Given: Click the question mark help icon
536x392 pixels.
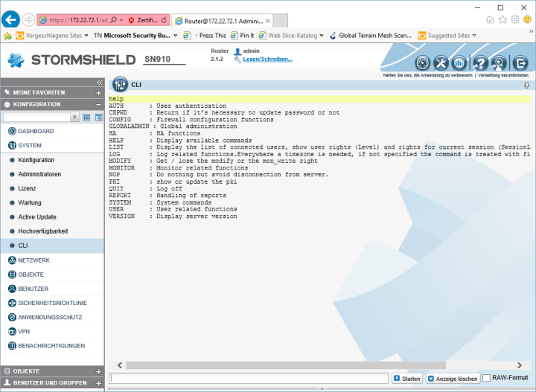Looking at the screenshot, I should click(x=481, y=63).
